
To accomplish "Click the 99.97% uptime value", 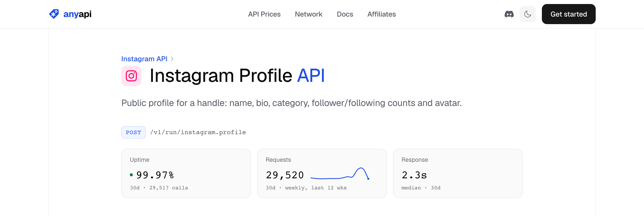I will click(155, 175).
